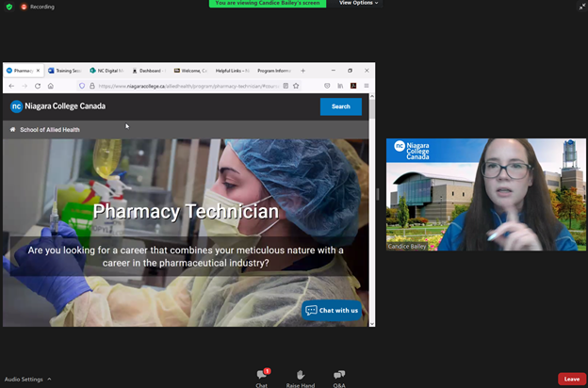Click Candice Bailey's video thumbnail
Screen dimensions: 588x388
pos(486,195)
